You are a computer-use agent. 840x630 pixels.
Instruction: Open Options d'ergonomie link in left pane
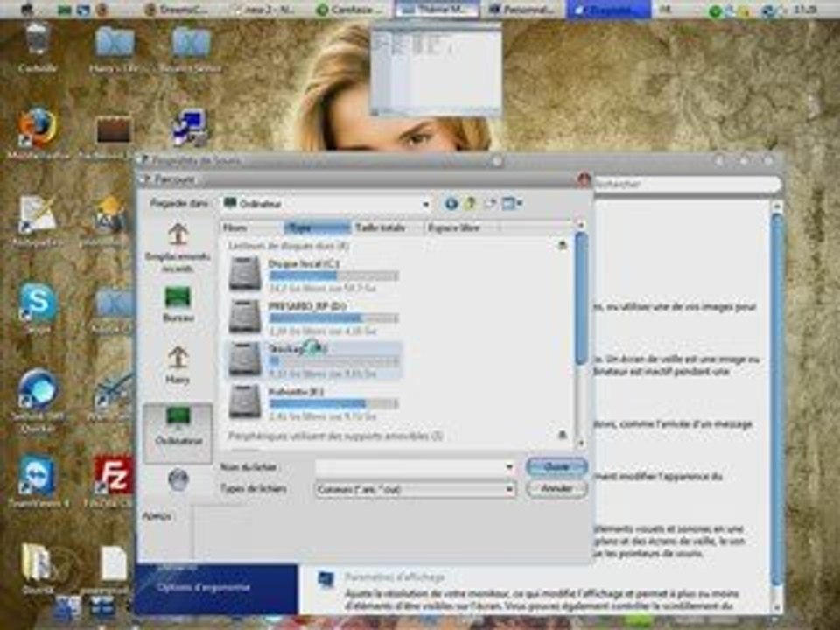pyautogui.click(x=204, y=588)
